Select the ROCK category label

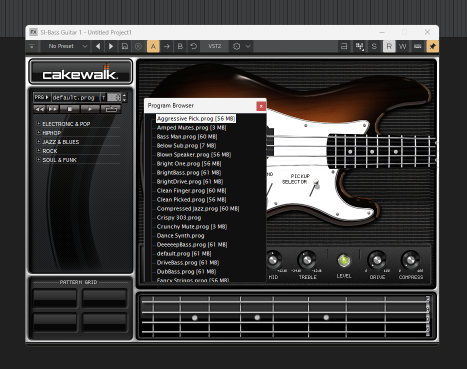tap(50, 151)
